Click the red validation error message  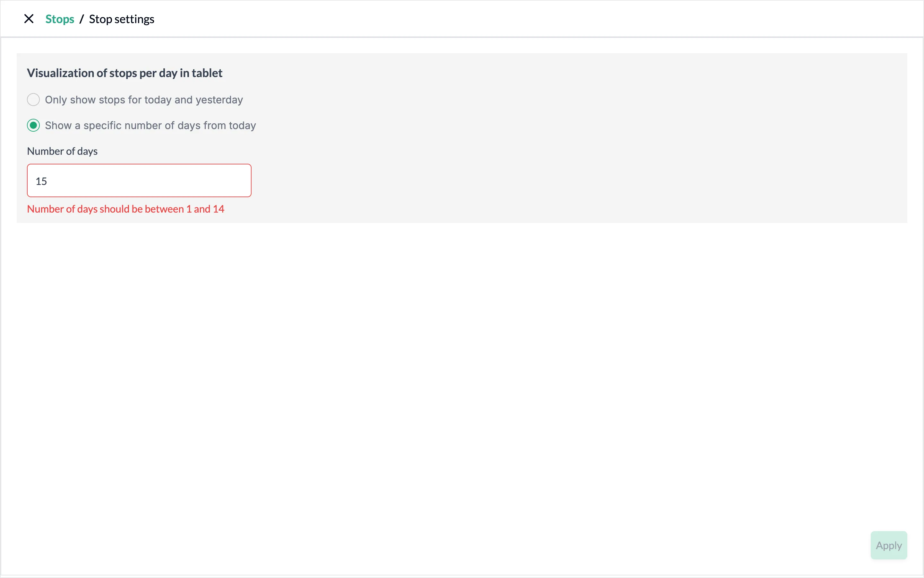[x=126, y=209]
